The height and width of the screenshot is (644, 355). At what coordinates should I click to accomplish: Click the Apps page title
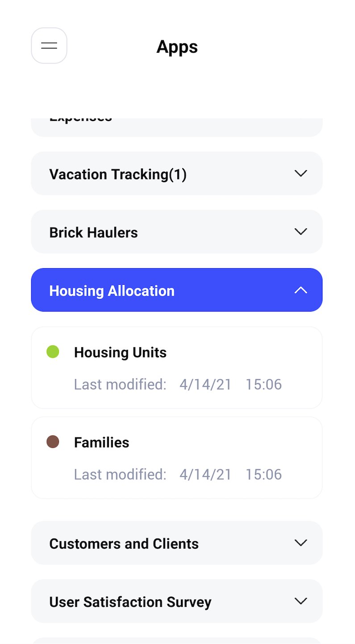coord(177,46)
